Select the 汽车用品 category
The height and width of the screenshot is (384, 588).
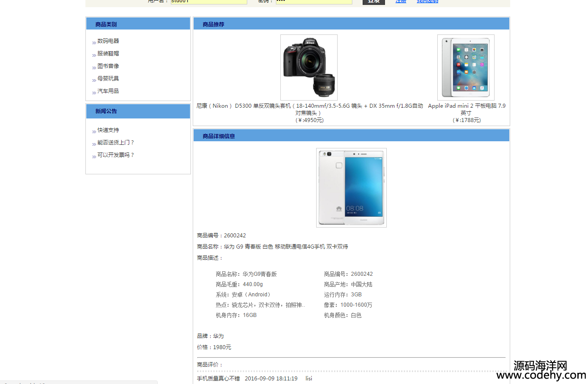tap(108, 91)
